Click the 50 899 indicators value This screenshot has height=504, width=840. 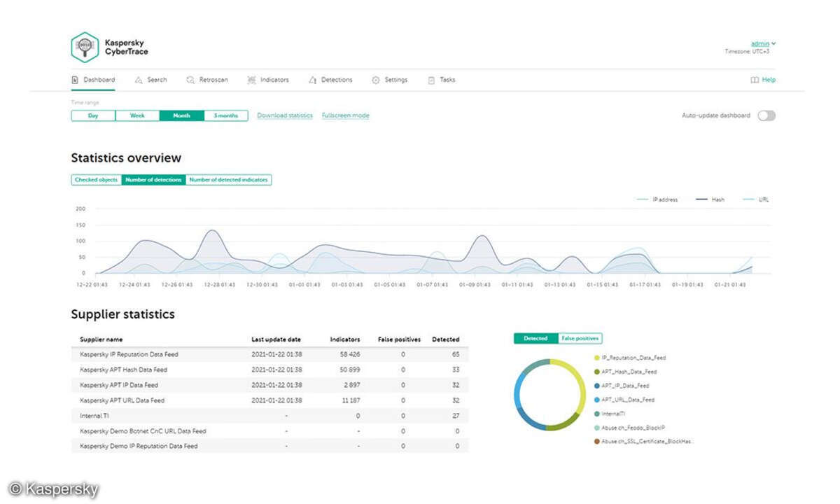point(350,370)
